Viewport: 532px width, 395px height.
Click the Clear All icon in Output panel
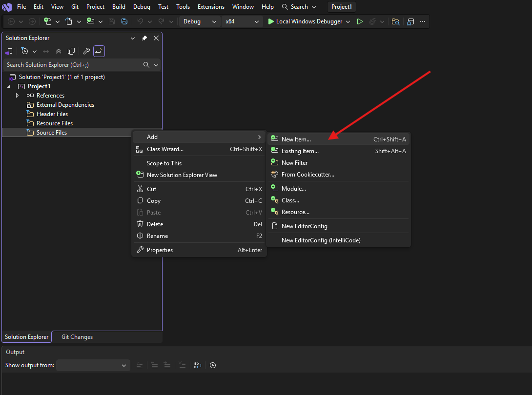(182, 365)
